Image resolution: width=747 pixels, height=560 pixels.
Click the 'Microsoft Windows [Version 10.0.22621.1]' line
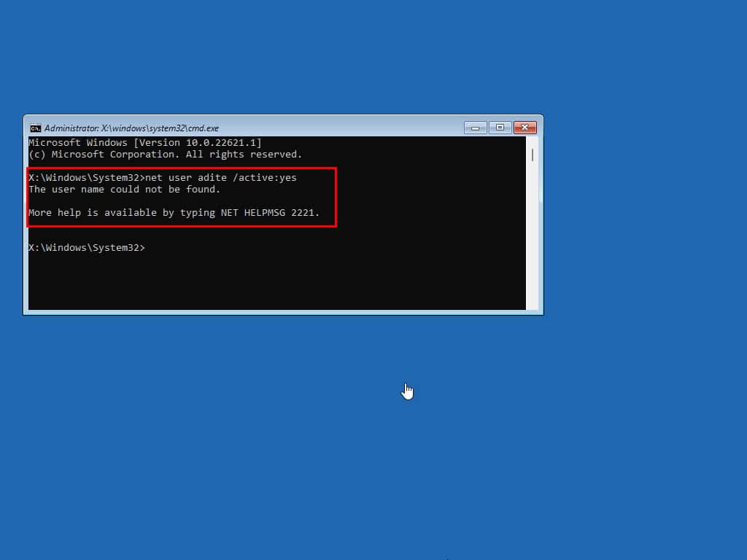coord(145,142)
